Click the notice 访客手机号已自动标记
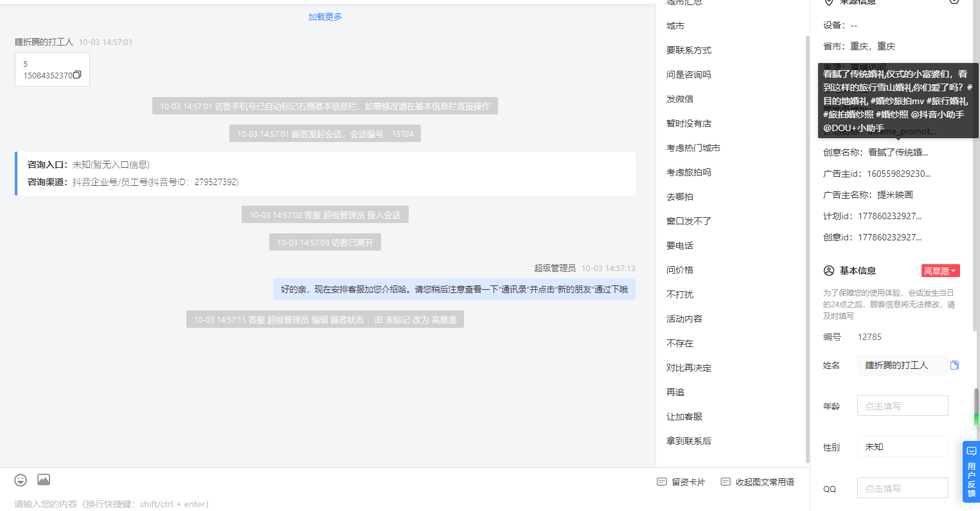 click(325, 106)
